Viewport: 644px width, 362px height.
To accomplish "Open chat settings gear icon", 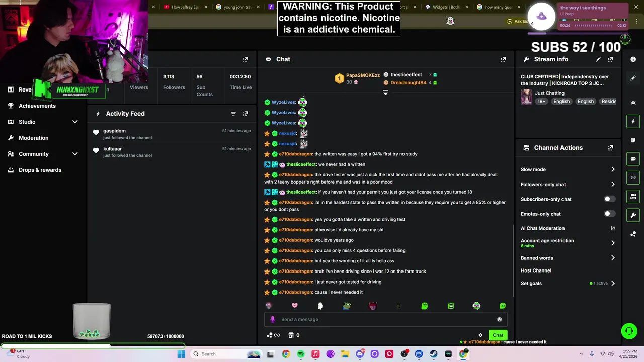I will pyautogui.click(x=480, y=335).
